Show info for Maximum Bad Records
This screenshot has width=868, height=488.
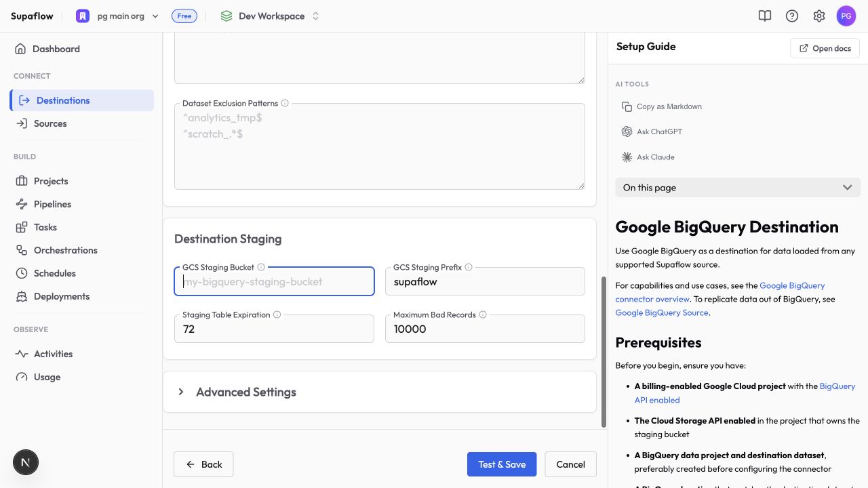(x=483, y=314)
